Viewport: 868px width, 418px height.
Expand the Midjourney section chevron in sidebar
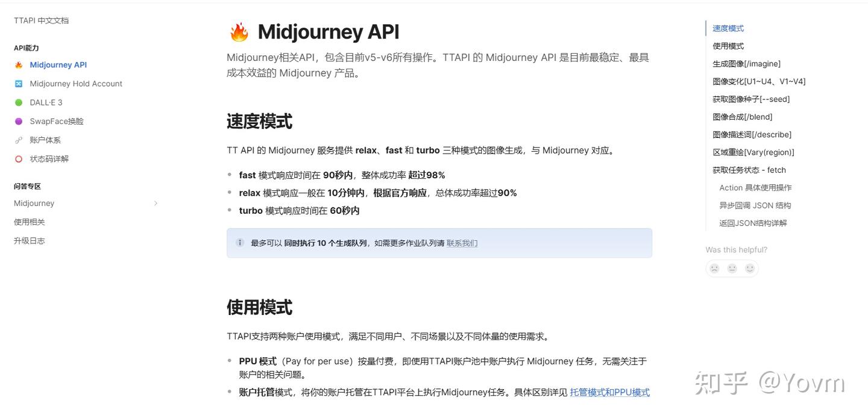click(156, 204)
